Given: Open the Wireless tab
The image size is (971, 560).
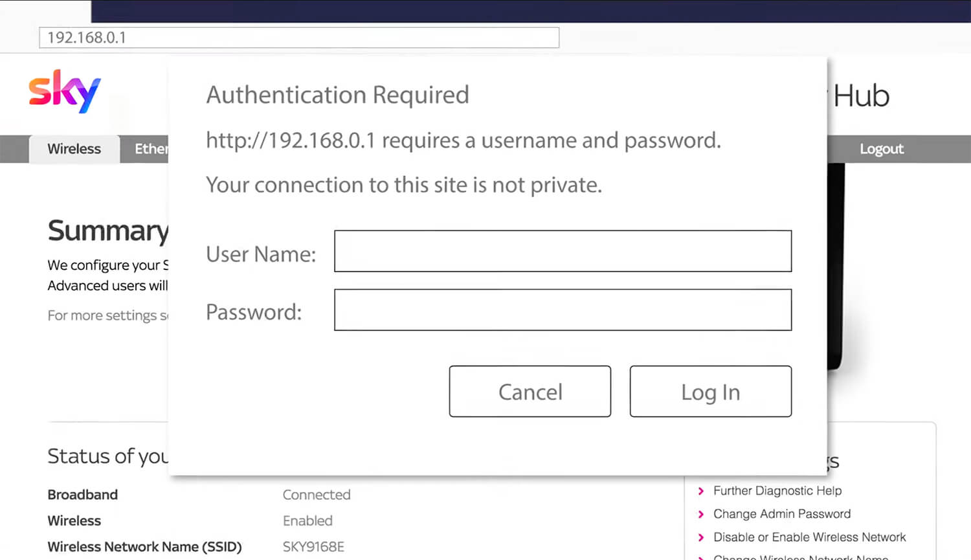Looking at the screenshot, I should click(x=74, y=149).
